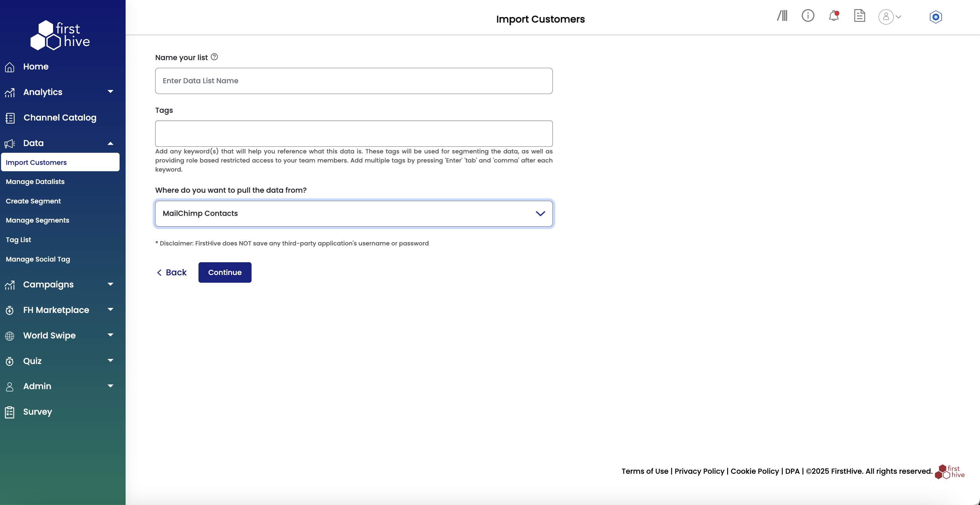Viewport: 980px width, 505px height.
Task: Open Manage Datalists in sidebar
Action: pyautogui.click(x=35, y=182)
